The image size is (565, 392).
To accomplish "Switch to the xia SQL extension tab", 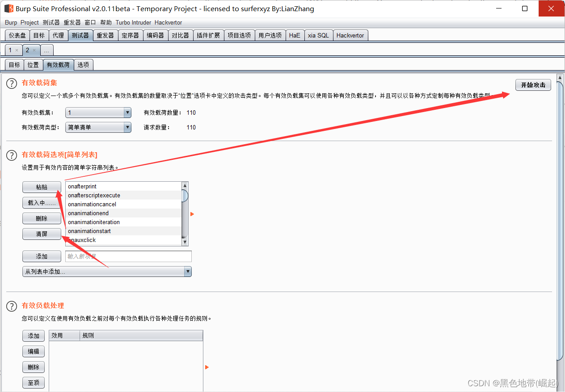I will click(318, 35).
